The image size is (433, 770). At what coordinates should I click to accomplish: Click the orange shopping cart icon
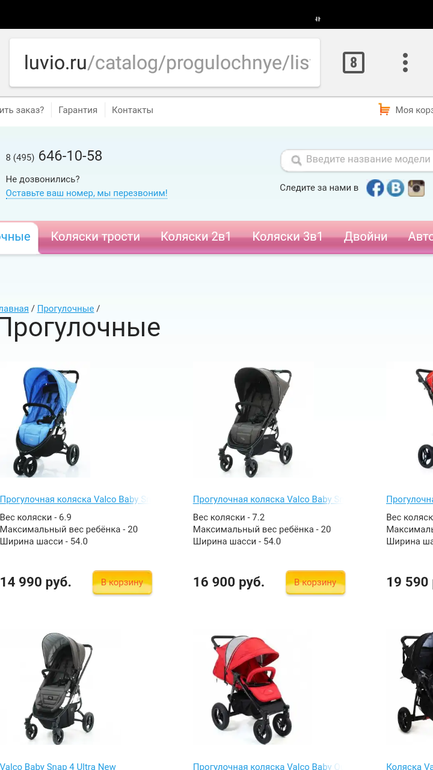pyautogui.click(x=384, y=109)
